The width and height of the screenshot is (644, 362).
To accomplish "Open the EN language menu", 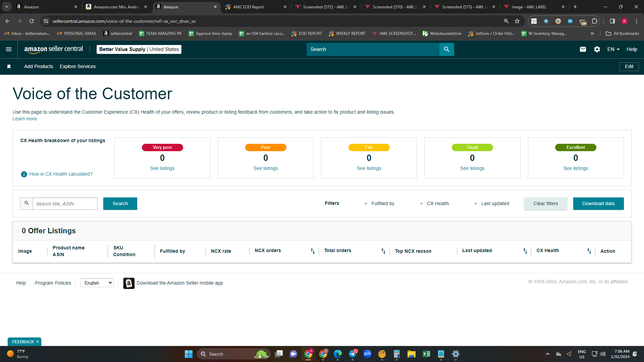I will pyautogui.click(x=613, y=49).
